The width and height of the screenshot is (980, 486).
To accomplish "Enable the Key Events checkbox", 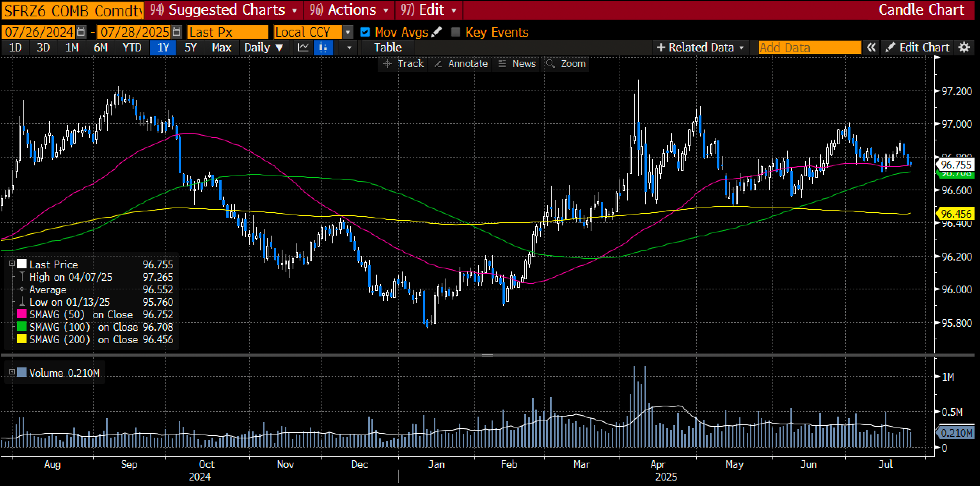I will click(455, 32).
